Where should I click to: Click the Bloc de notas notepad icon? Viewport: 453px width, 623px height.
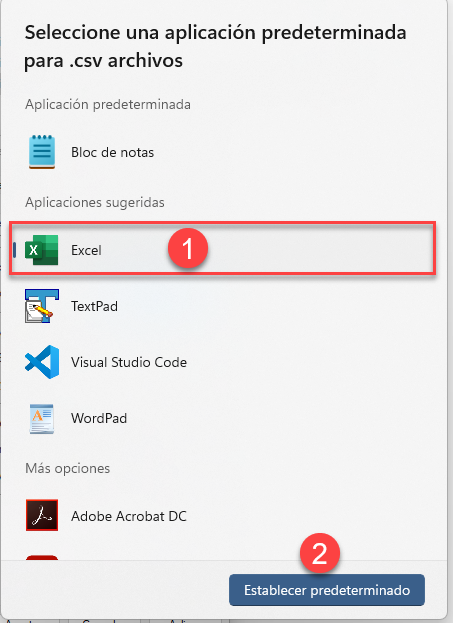click(42, 152)
